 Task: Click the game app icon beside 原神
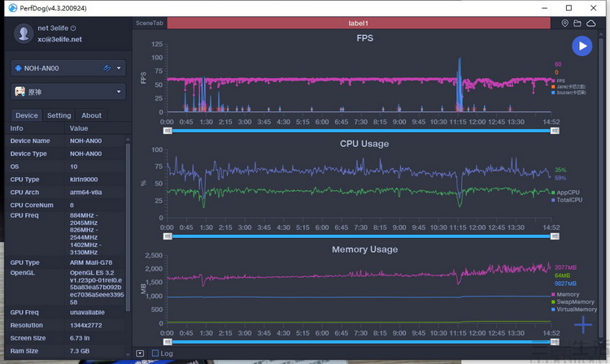point(20,92)
